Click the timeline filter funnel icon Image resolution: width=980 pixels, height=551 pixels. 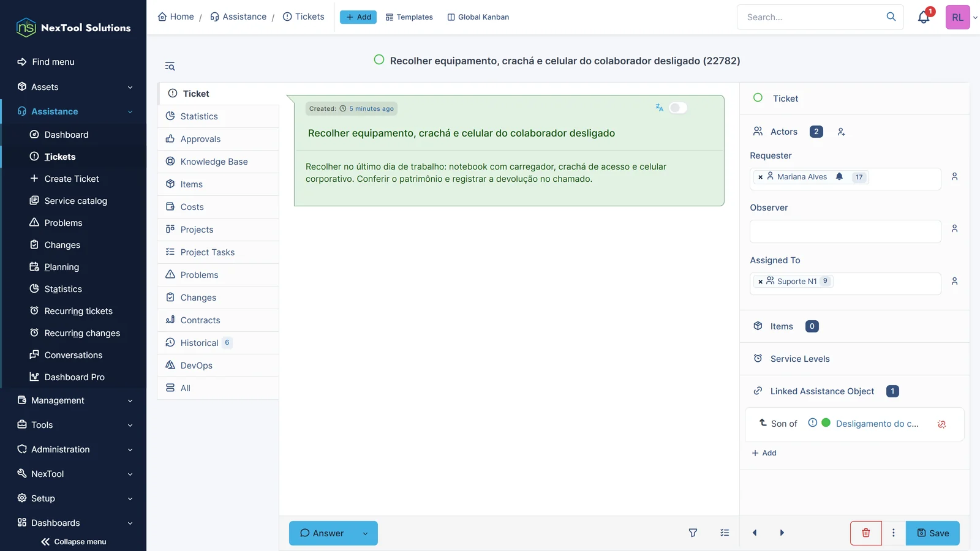click(693, 533)
